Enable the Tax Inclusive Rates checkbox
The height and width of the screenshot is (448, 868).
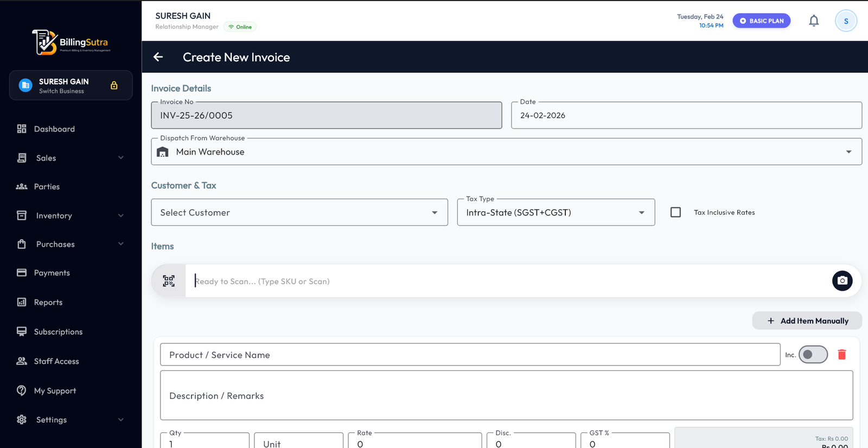[675, 213]
